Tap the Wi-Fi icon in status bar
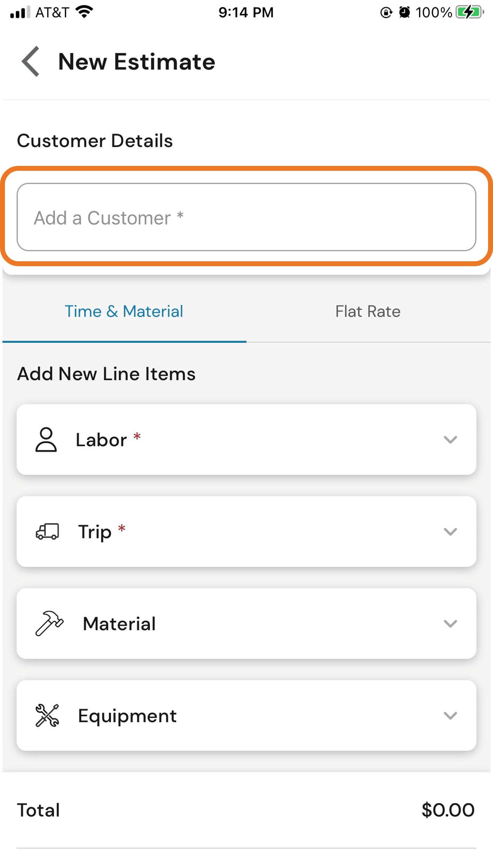493x868 pixels. click(85, 12)
